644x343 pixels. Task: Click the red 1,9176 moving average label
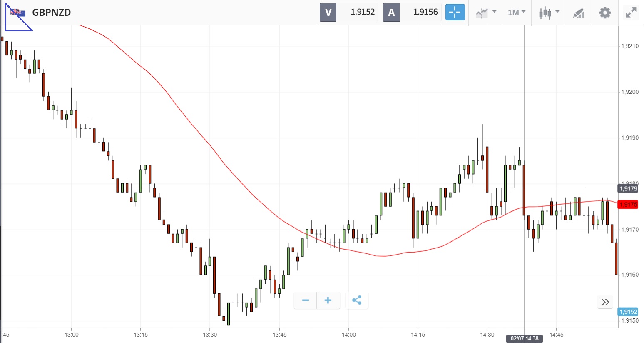coord(628,204)
